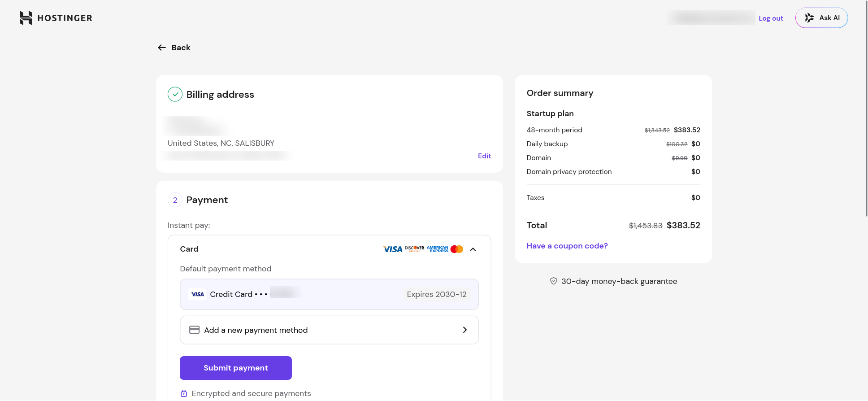Click the Total $383.52 amount

tap(683, 226)
